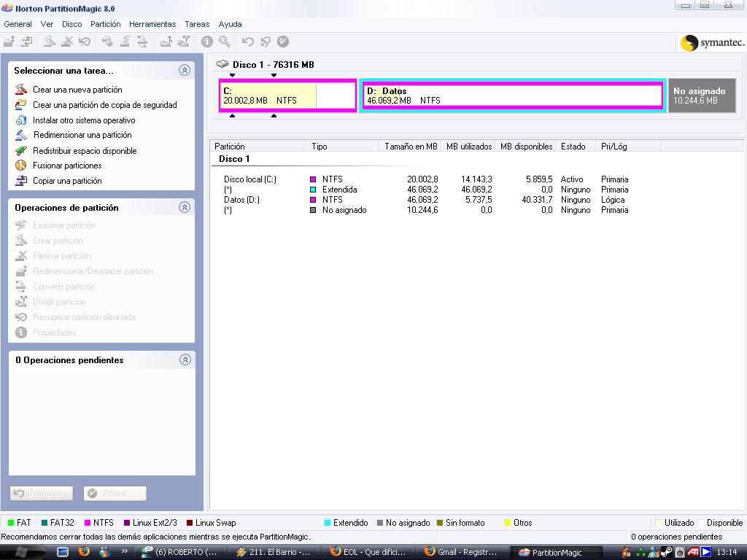The height and width of the screenshot is (560, 747).
Task: Select Disco local (C:) row in list
Action: (250, 179)
